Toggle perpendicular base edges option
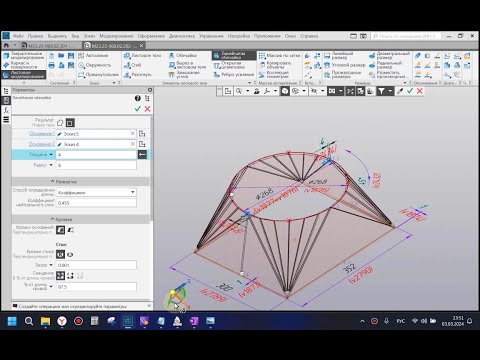This screenshot has height=360, width=480. [60, 230]
